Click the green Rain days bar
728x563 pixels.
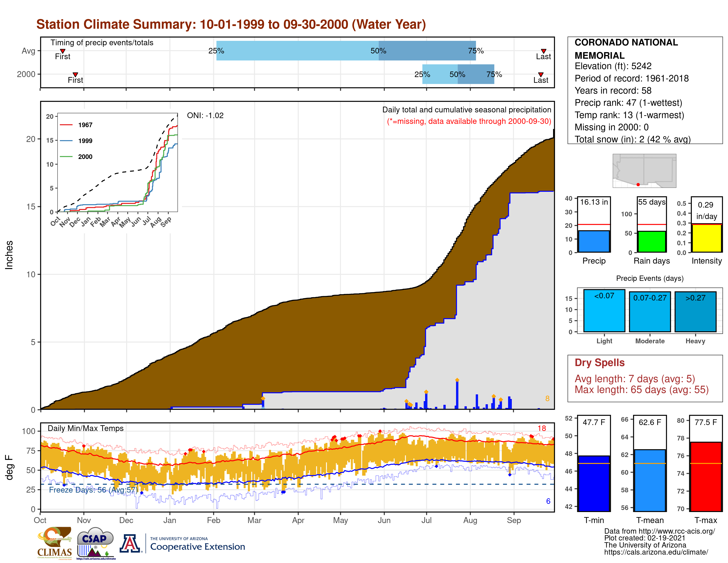tap(652, 242)
